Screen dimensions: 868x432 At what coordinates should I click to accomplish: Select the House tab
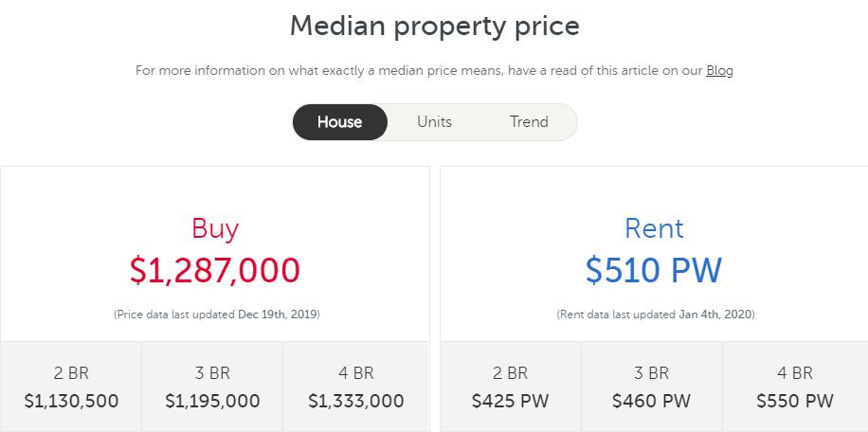click(339, 122)
